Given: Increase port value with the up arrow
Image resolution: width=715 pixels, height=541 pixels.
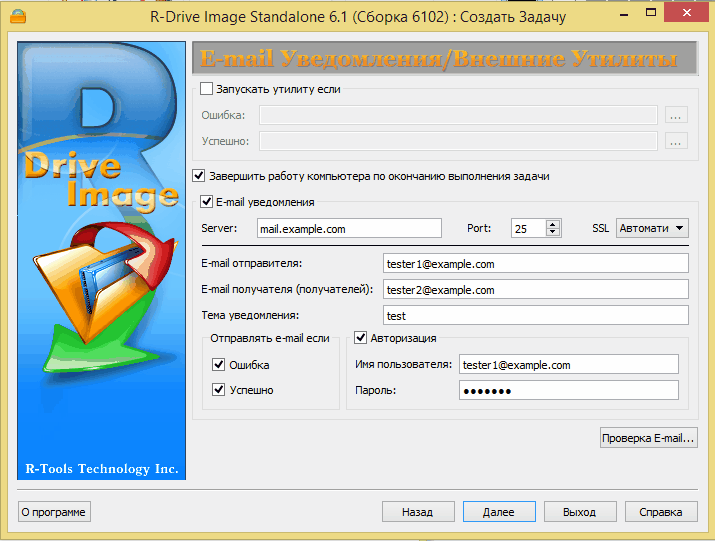Looking at the screenshot, I should [x=553, y=224].
